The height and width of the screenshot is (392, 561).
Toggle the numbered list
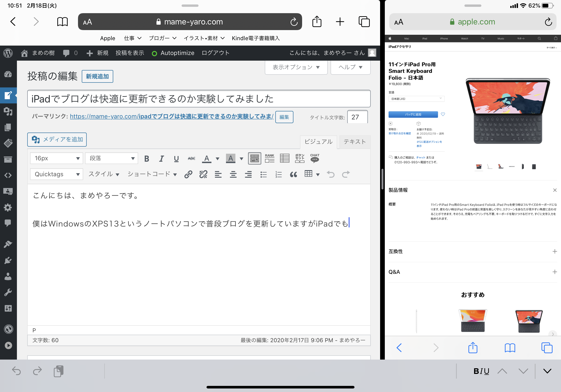278,174
